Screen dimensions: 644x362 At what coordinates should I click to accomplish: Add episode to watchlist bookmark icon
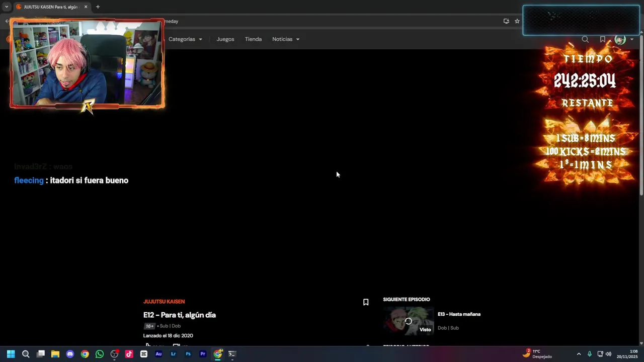click(366, 302)
